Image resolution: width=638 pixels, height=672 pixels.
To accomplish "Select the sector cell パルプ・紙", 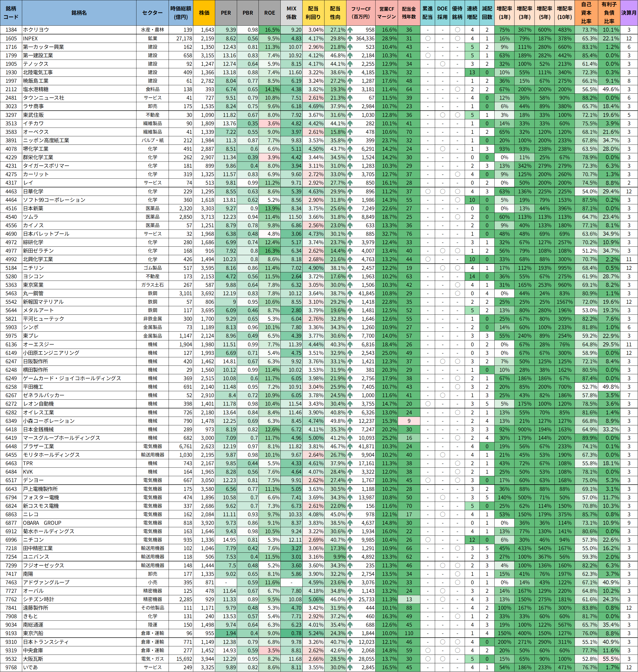I will pyautogui.click(x=152, y=140).
